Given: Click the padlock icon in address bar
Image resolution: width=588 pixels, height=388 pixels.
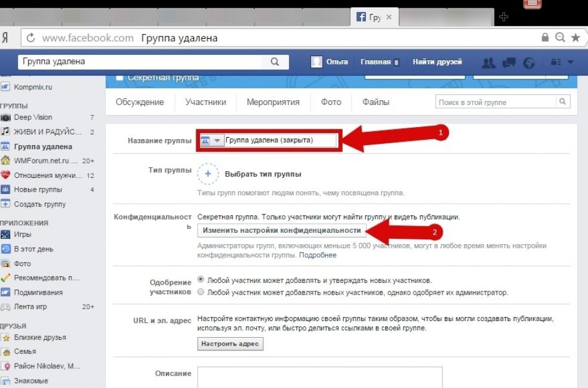Looking at the screenshot, I should click(x=545, y=37).
